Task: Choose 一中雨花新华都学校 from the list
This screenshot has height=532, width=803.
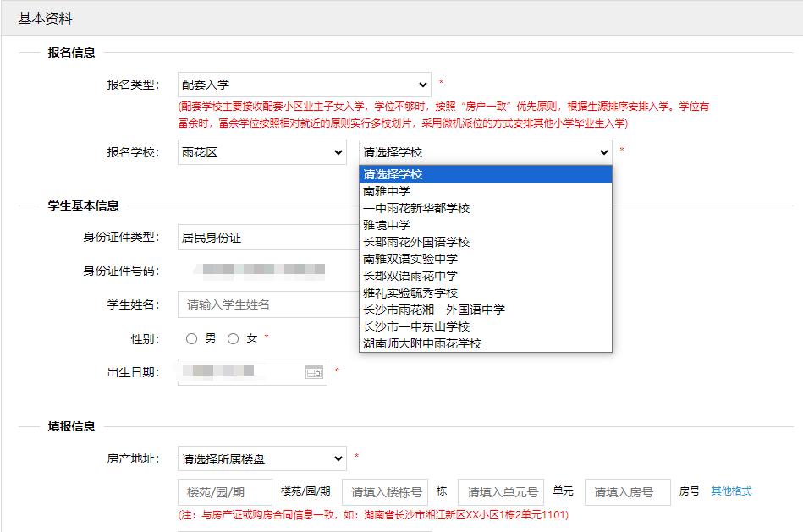Action: 416,208
